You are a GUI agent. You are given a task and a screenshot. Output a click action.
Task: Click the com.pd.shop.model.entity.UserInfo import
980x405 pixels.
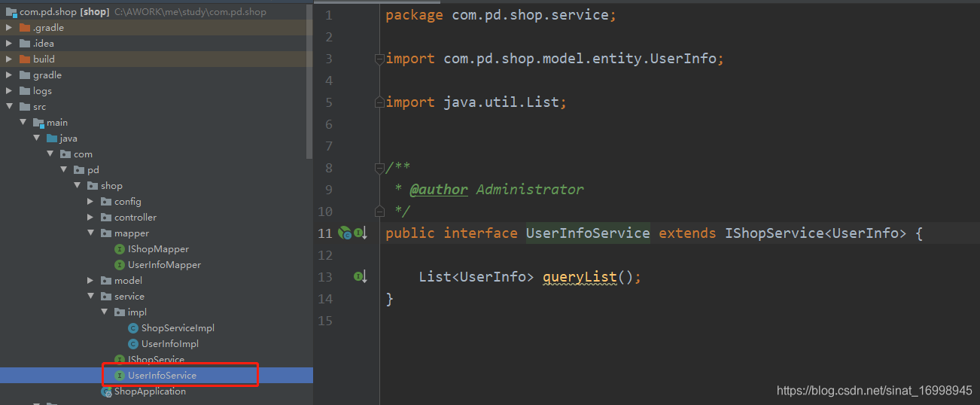pos(555,59)
